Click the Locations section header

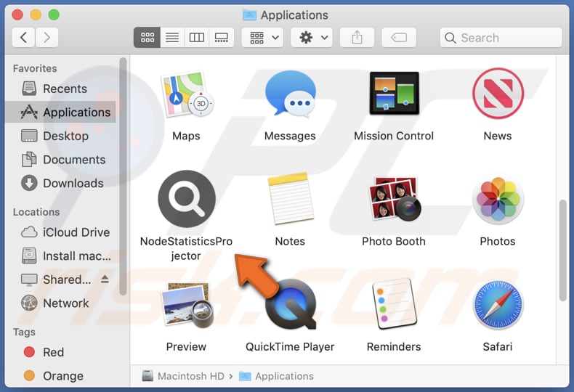[36, 212]
